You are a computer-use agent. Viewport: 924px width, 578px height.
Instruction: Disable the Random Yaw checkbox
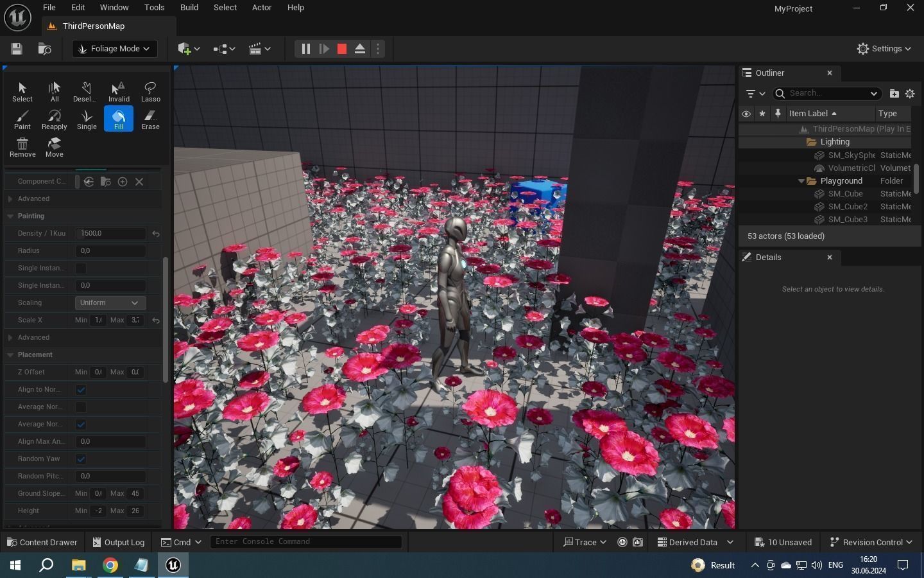point(81,459)
